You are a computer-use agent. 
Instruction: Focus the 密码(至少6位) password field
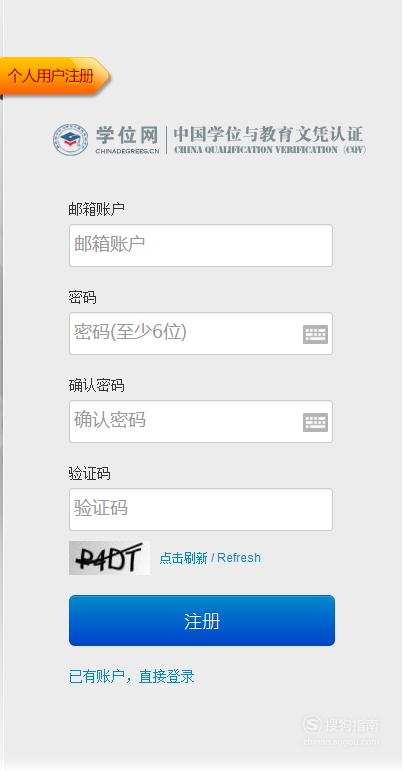click(201, 333)
